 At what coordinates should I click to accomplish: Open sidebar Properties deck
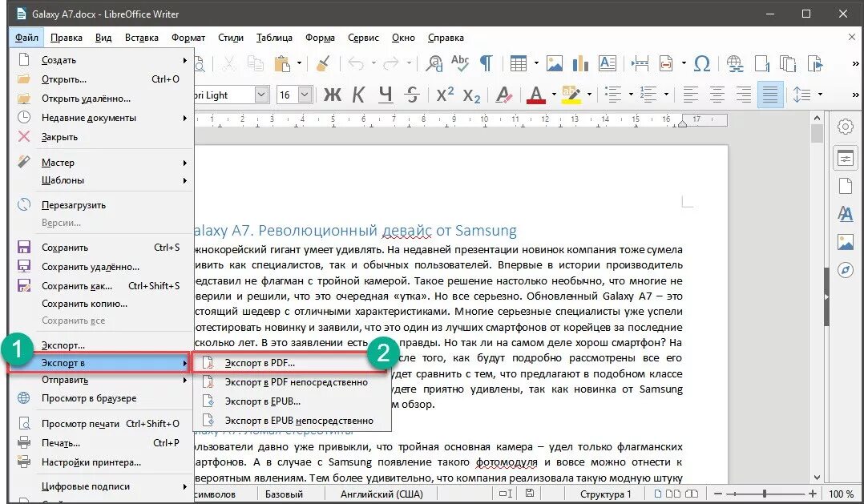pos(846,159)
